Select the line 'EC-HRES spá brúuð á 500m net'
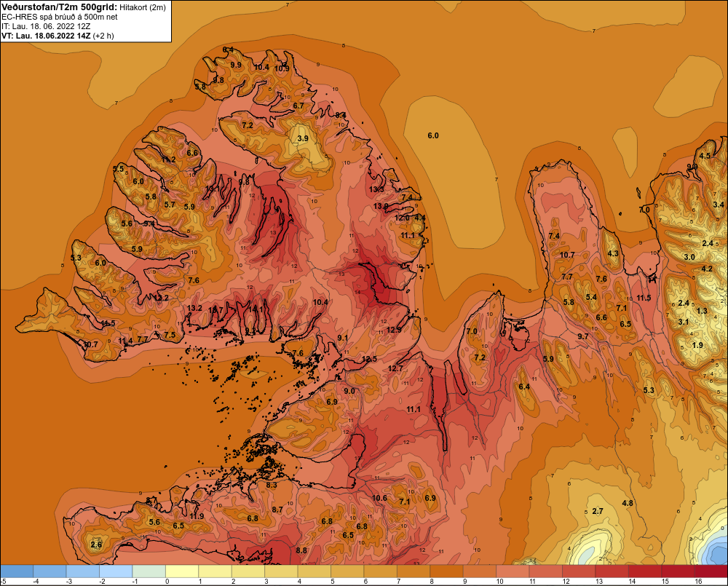Screen dimensions: 728x586 (60, 17)
